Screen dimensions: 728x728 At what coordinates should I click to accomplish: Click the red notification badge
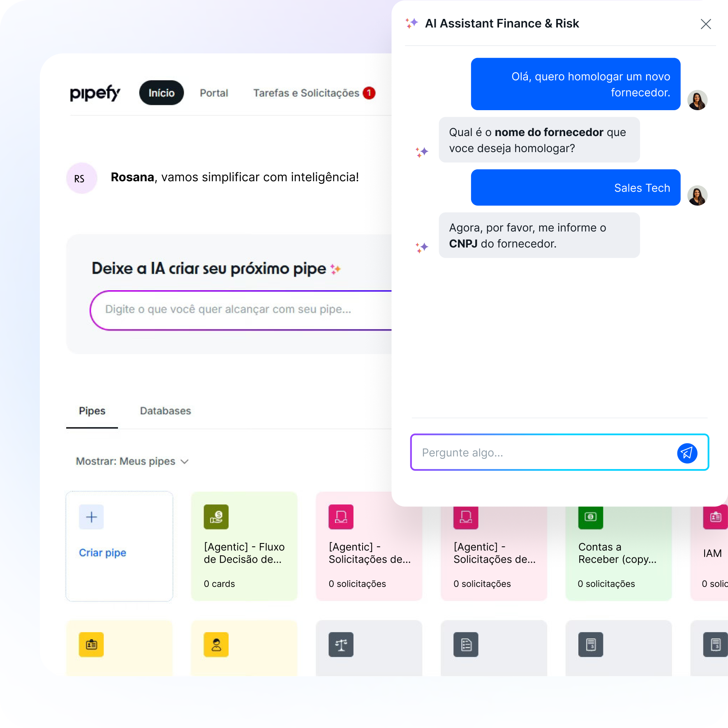tap(369, 93)
